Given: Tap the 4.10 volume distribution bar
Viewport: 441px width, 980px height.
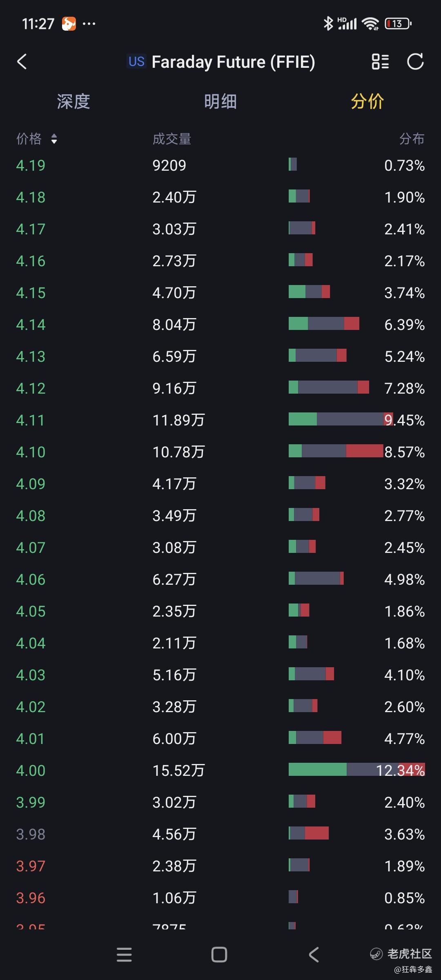Looking at the screenshot, I should coord(336,451).
